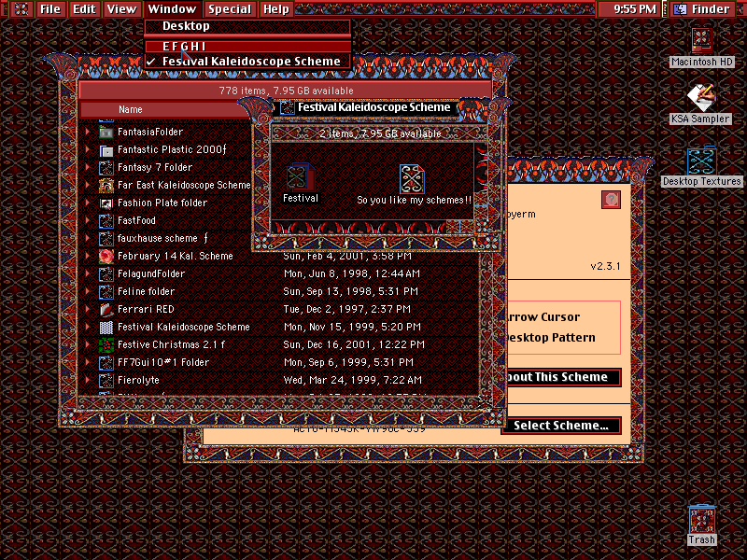This screenshot has width=747, height=560.
Task: Choose checked Festival Kaleidoscope Scheme menu item
Action: 247,62
